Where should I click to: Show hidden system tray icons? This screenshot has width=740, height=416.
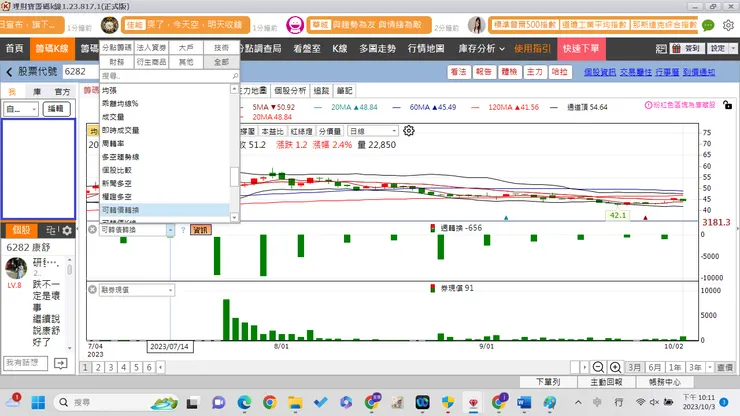[578, 402]
